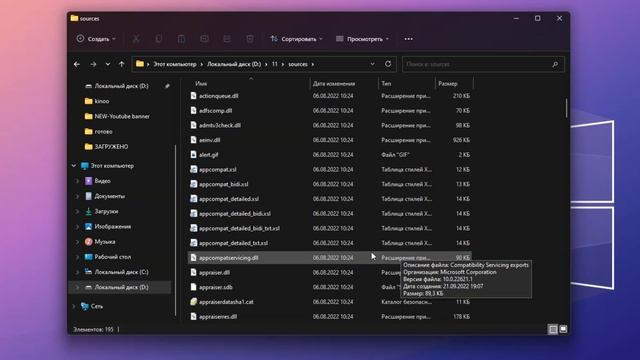The width and height of the screenshot is (640, 360).
Task: Open the Создать (New) menu
Action: [x=96, y=39]
